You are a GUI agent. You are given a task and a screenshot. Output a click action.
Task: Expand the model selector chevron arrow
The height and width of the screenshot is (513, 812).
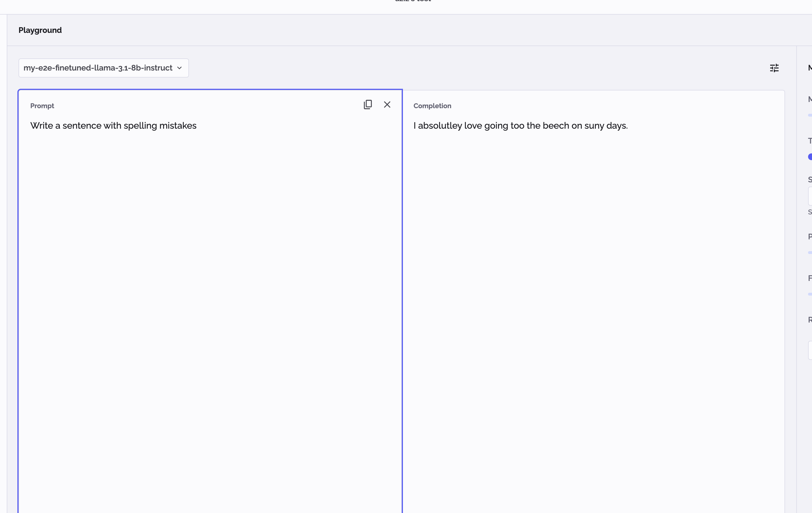[179, 68]
